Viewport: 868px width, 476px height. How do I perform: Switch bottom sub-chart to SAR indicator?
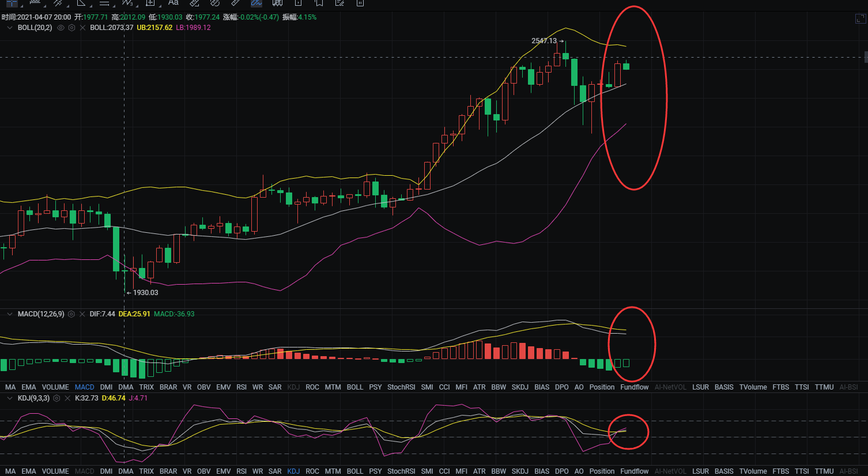(x=275, y=471)
